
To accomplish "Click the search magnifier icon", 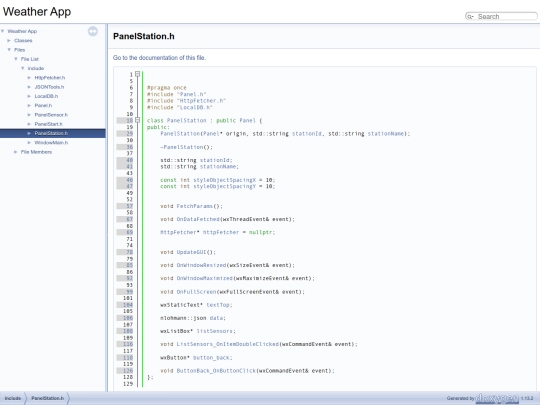I will 470,17.
